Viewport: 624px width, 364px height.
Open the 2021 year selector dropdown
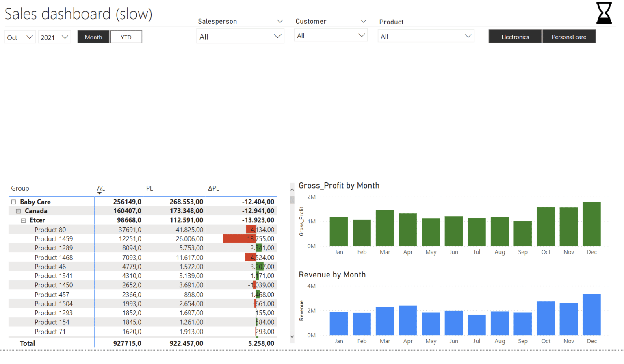[x=54, y=37]
